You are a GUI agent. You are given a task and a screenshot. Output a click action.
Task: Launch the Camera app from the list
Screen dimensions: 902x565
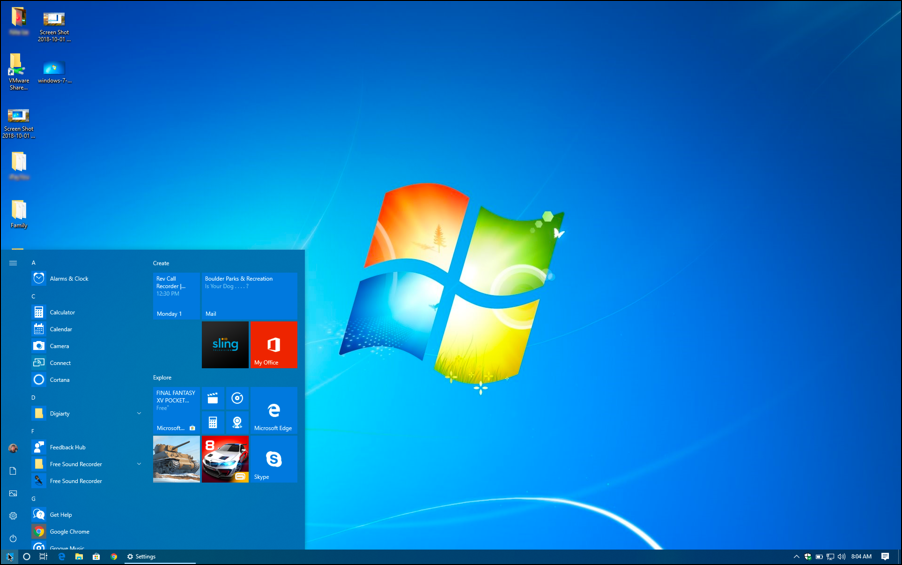(x=86, y=346)
